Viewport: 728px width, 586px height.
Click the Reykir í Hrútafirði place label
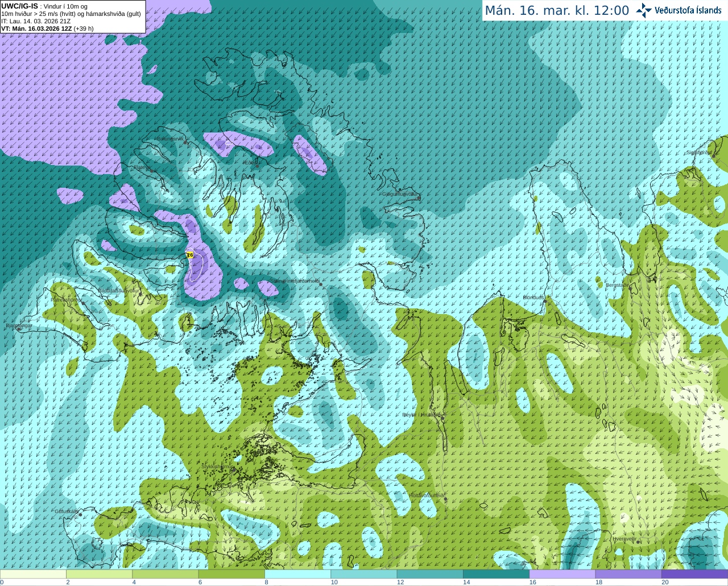click(x=421, y=415)
